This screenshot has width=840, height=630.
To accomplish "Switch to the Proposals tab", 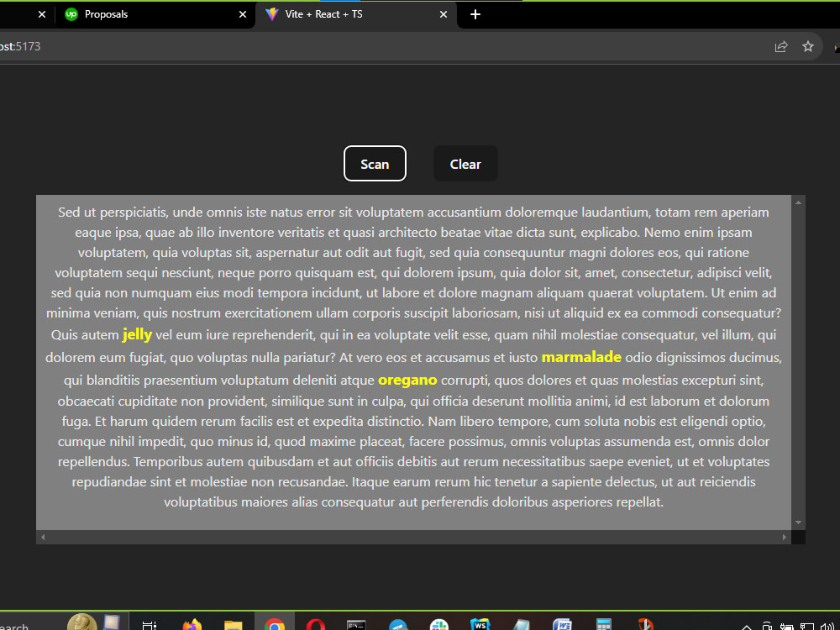I will pos(126,14).
